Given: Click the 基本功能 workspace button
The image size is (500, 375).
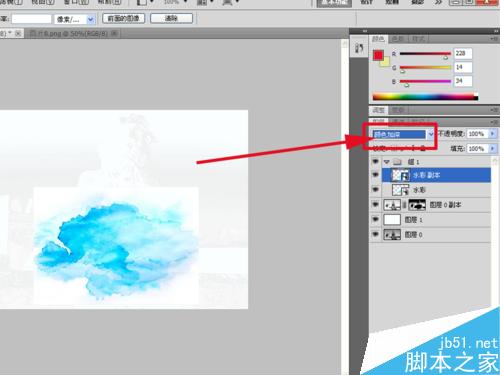Looking at the screenshot, I should [334, 2].
